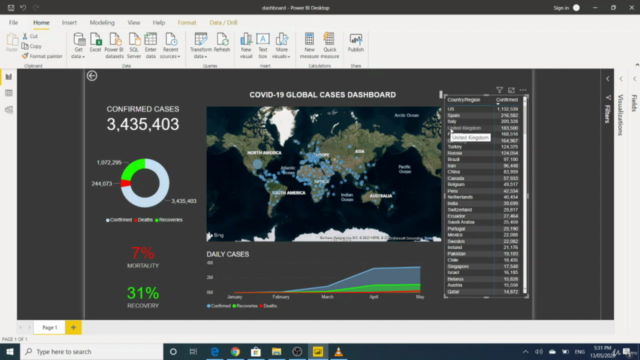Open the File menu

13,22
